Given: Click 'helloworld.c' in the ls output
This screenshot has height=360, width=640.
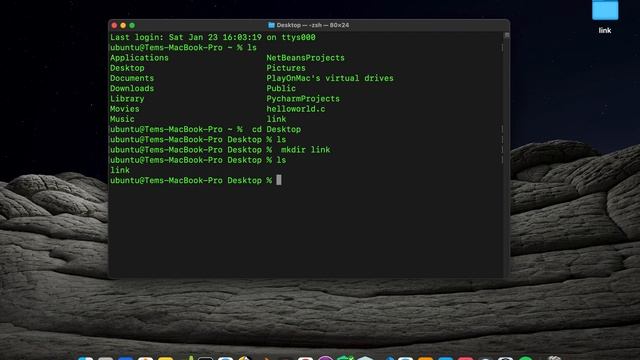Looking at the screenshot, I should click(x=296, y=109).
